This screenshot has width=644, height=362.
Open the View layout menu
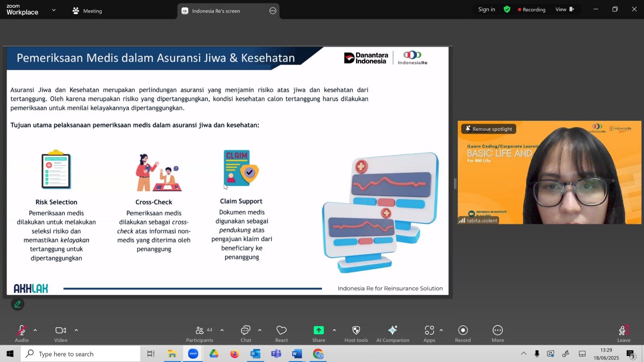tap(565, 9)
